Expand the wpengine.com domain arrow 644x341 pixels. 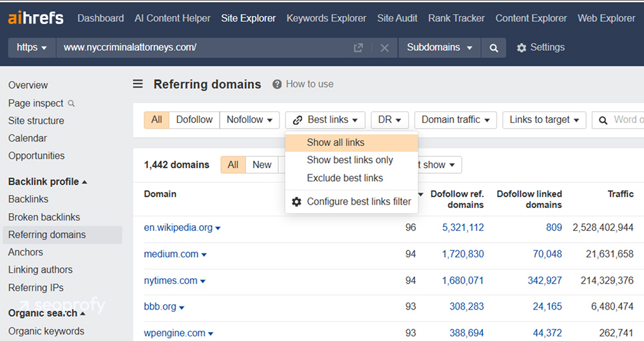point(211,334)
